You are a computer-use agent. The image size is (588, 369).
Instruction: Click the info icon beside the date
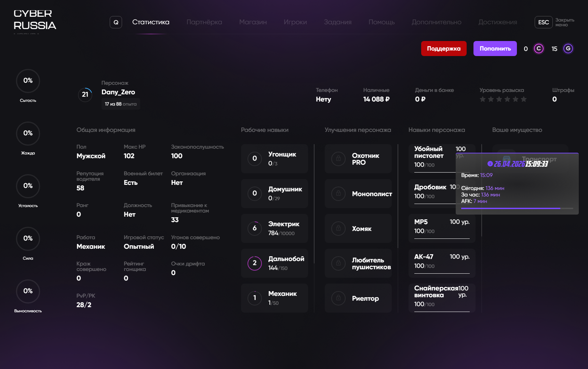pyautogui.click(x=490, y=164)
